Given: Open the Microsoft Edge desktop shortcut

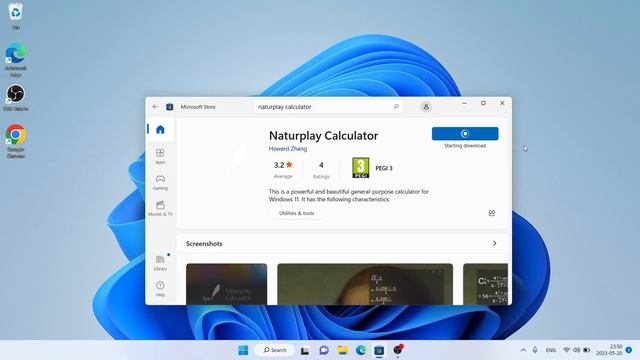Looking at the screenshot, I should point(16,60).
